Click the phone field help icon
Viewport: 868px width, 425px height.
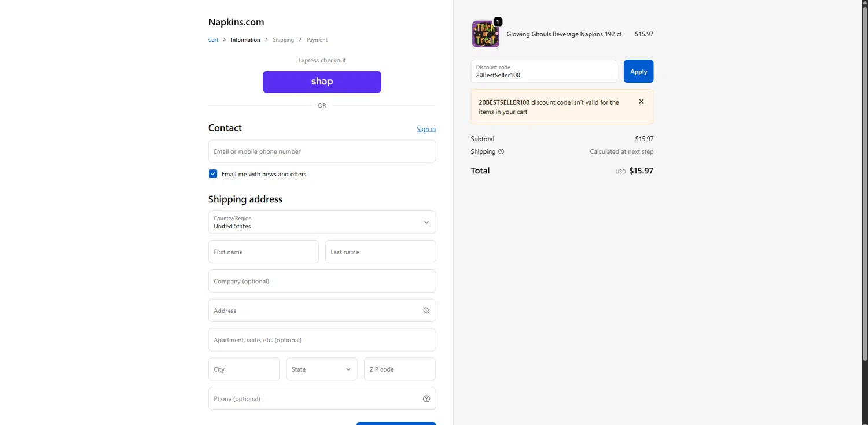coord(426,398)
